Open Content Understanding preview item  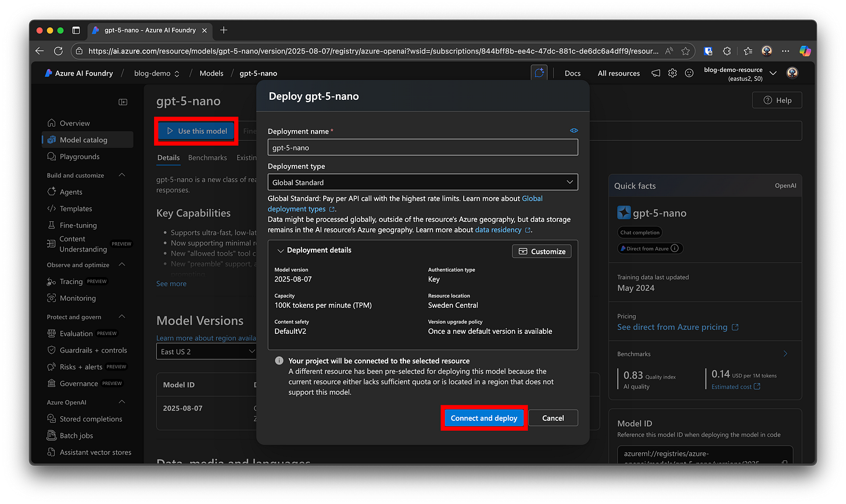pyautogui.click(x=89, y=244)
